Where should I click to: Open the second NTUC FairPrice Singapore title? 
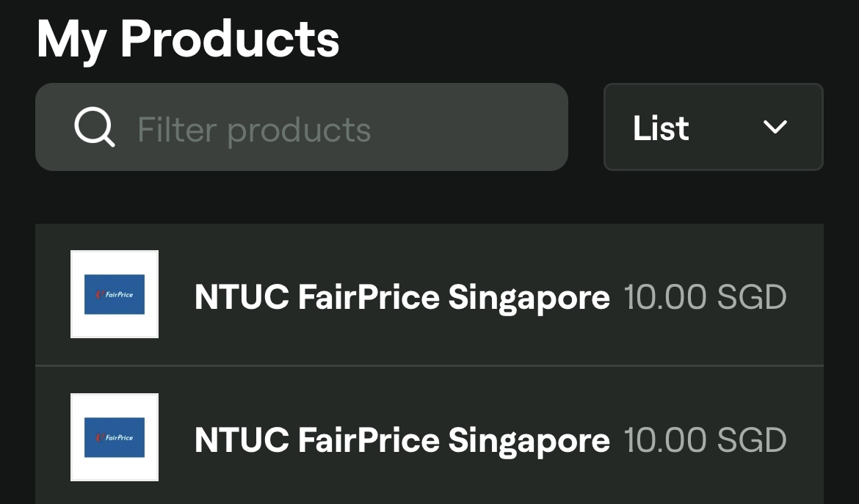coord(402,440)
